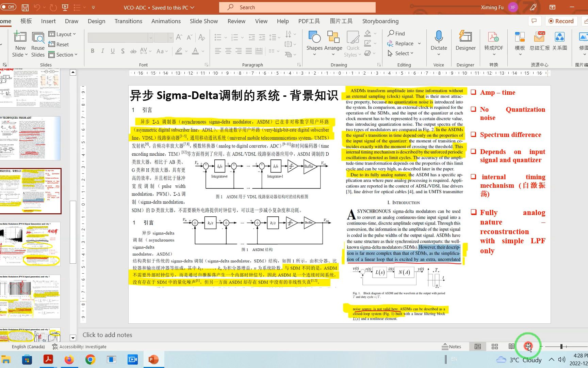Switch to the Transitions tab
Image resolution: width=588 pixels, height=368 pixels.
[128, 21]
